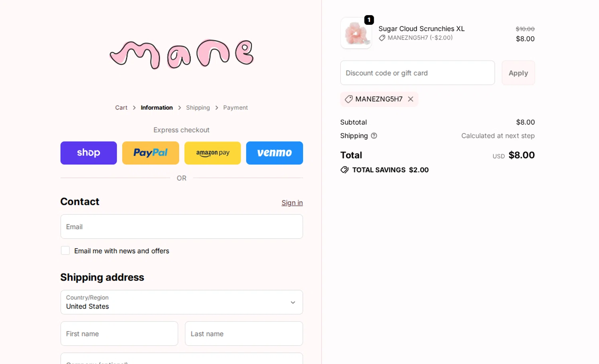Click the tag icon beside product discount

coord(382,38)
